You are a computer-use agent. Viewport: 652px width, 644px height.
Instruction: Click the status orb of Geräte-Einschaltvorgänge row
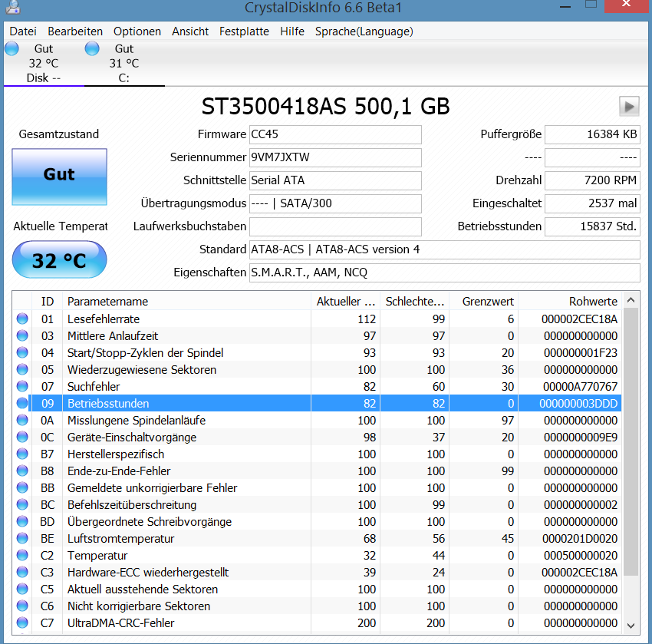click(22, 437)
